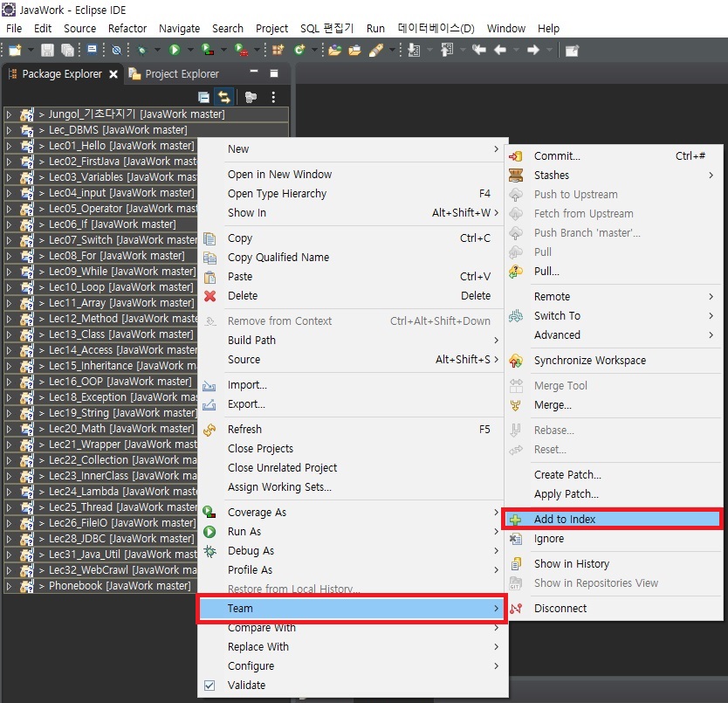728x703 pixels.
Task: Toggle the Pin Editor toolbar button
Action: pos(572,50)
